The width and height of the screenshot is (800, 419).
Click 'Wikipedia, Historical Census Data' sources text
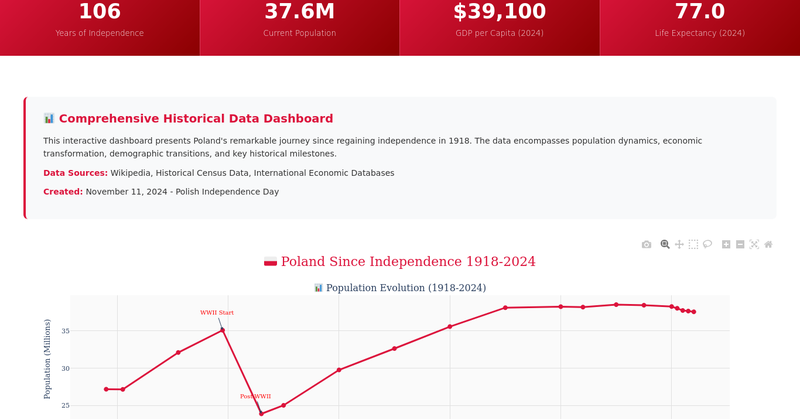(180, 173)
